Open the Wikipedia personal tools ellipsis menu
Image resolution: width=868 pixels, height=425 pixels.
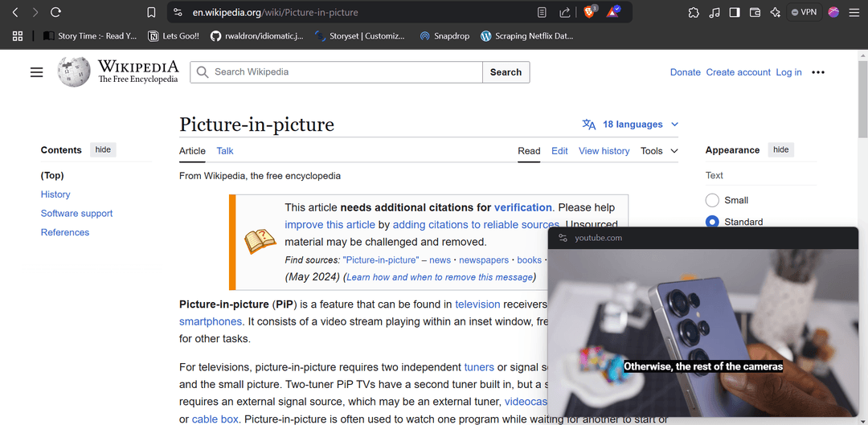click(818, 72)
